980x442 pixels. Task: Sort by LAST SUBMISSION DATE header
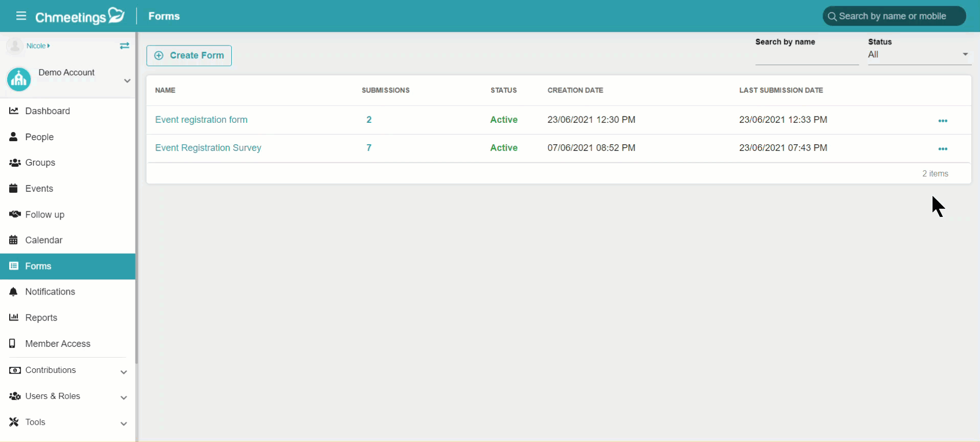tap(781, 90)
